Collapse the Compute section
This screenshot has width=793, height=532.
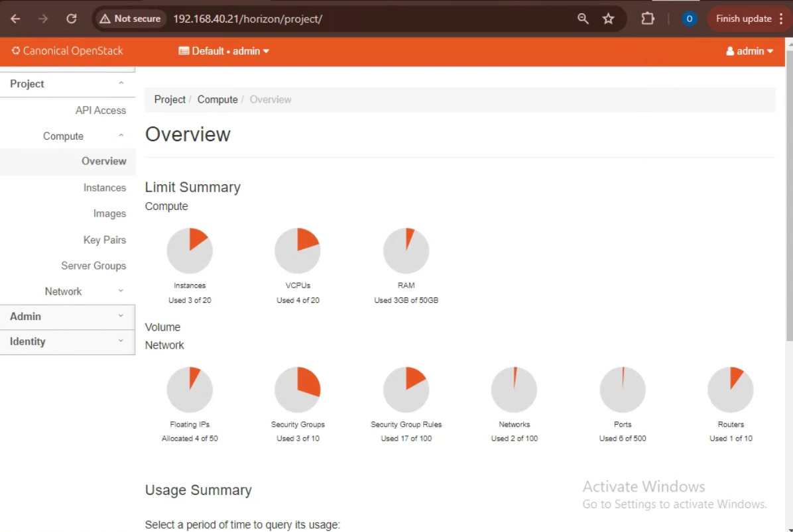click(63, 136)
